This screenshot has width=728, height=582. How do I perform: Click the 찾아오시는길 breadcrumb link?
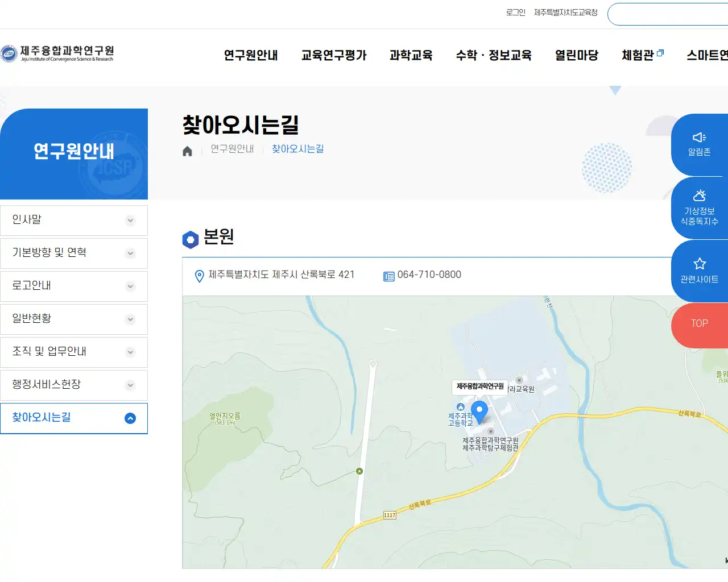[297, 149]
